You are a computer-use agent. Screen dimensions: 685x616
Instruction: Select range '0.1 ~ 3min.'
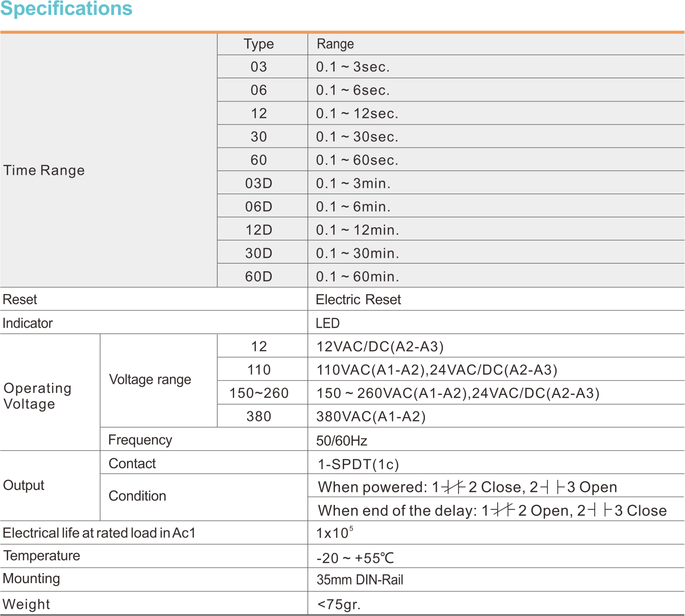click(353, 183)
